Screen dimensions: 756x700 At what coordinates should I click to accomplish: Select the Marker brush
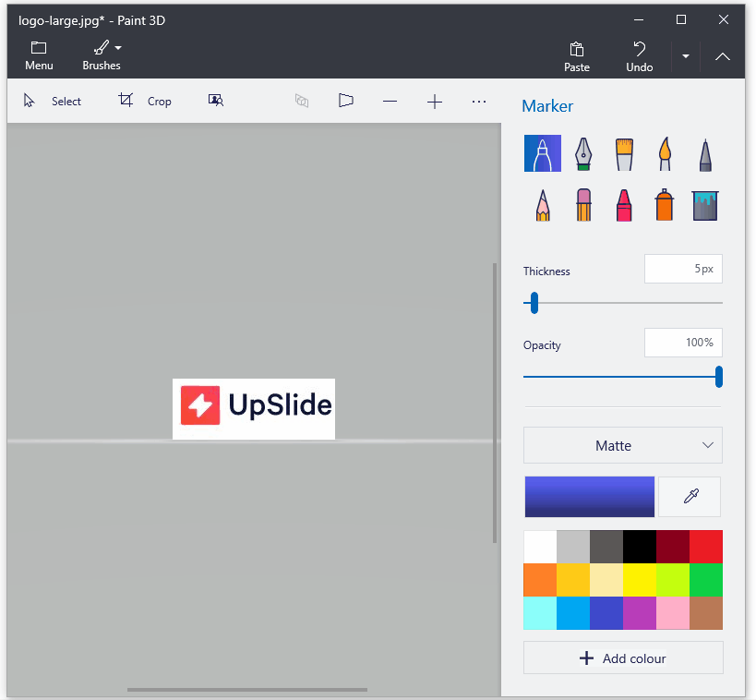click(543, 153)
